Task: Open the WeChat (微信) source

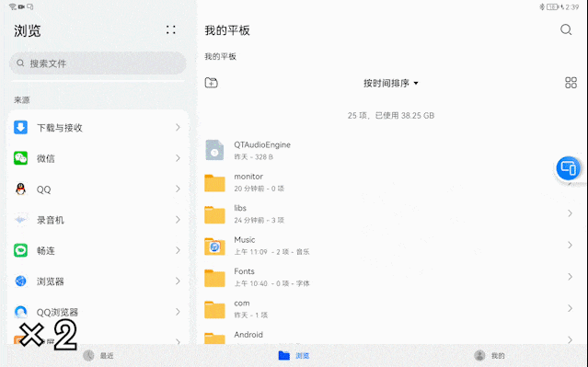Action: tap(98, 158)
